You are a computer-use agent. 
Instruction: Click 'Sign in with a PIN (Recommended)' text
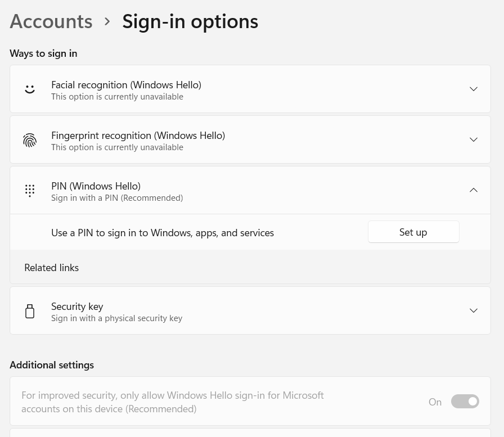(x=118, y=198)
